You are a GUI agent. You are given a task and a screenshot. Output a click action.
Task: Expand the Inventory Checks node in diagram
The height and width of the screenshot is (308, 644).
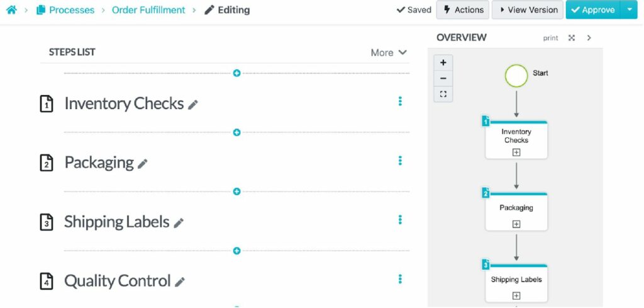[516, 152]
